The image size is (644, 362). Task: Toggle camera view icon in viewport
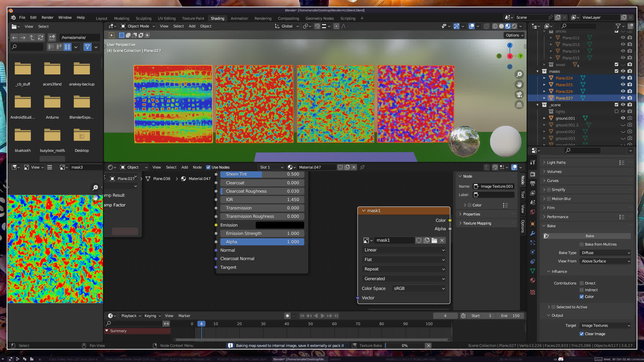point(519,95)
